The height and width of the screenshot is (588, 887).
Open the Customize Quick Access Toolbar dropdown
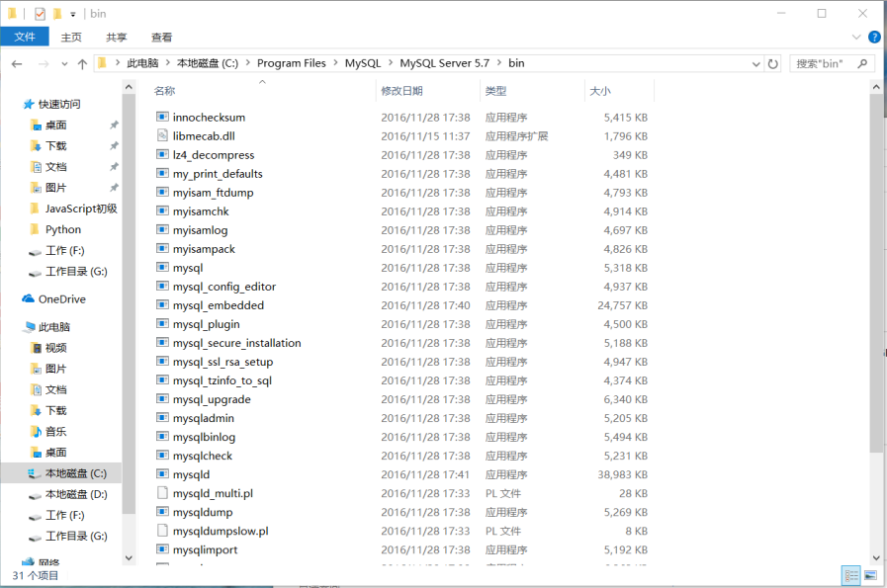tap(73, 15)
